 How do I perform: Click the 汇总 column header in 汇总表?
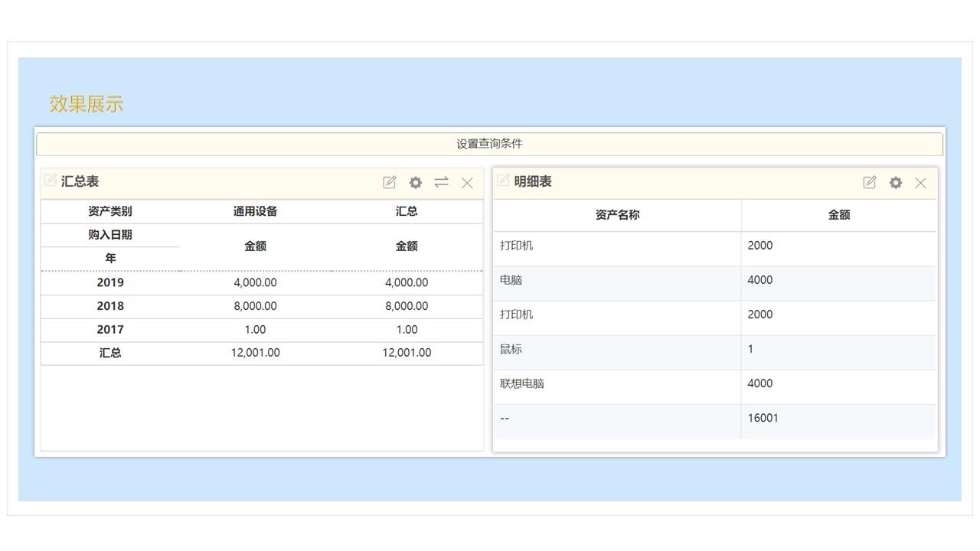pyautogui.click(x=407, y=211)
